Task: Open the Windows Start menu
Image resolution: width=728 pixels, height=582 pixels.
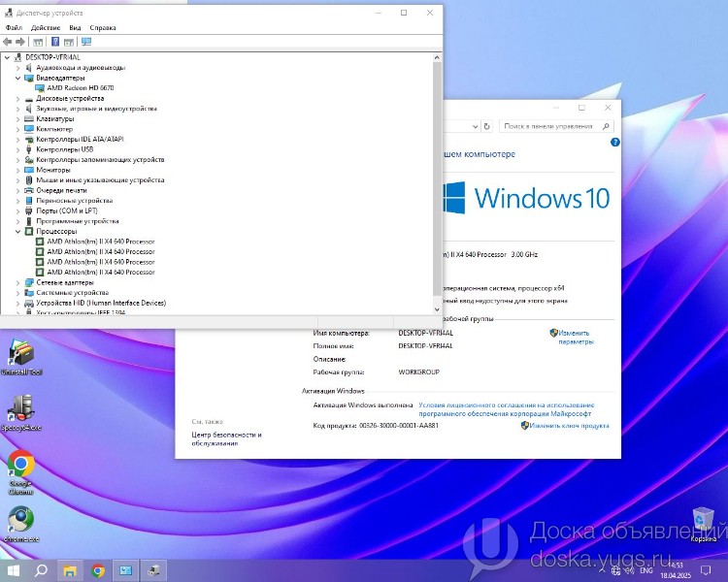Action: (13, 570)
